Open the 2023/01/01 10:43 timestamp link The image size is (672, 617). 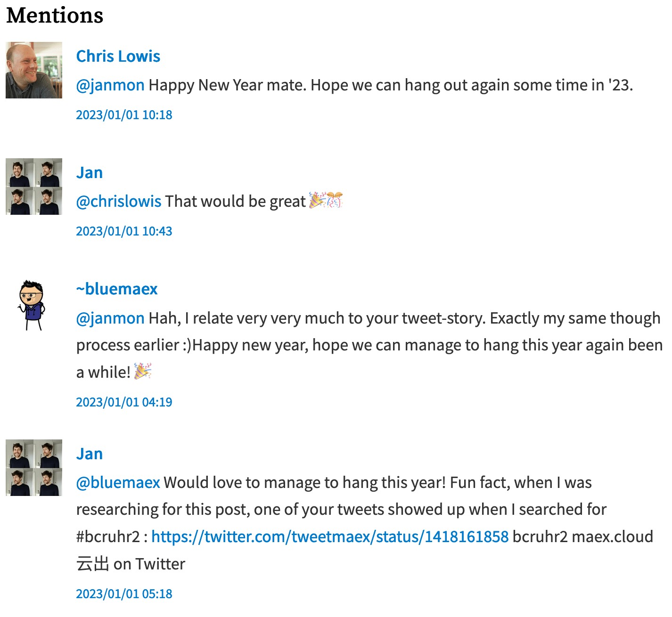pos(124,231)
